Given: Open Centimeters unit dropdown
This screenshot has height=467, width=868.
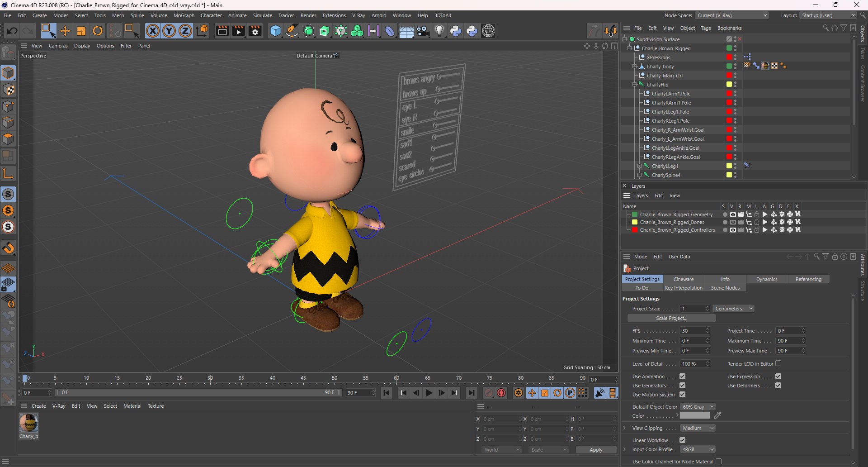Looking at the screenshot, I should pyautogui.click(x=733, y=309).
